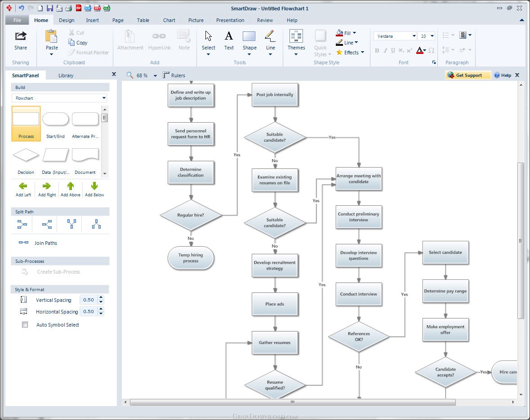Add a symbol to the left
This screenshot has height=420, width=530.
(x=23, y=189)
